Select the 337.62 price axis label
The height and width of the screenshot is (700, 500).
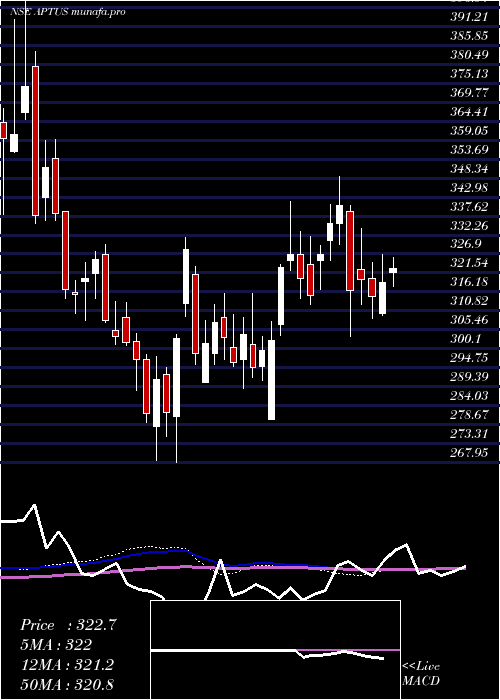[469, 206]
